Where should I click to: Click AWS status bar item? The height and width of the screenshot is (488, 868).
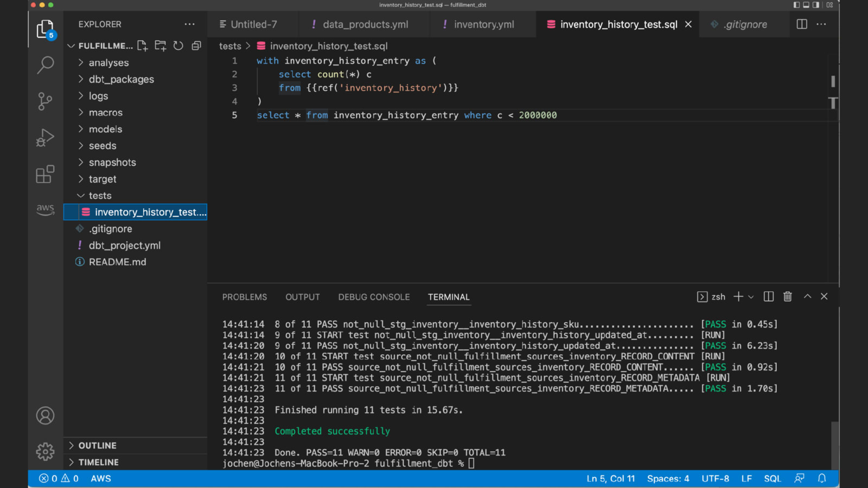(x=101, y=478)
